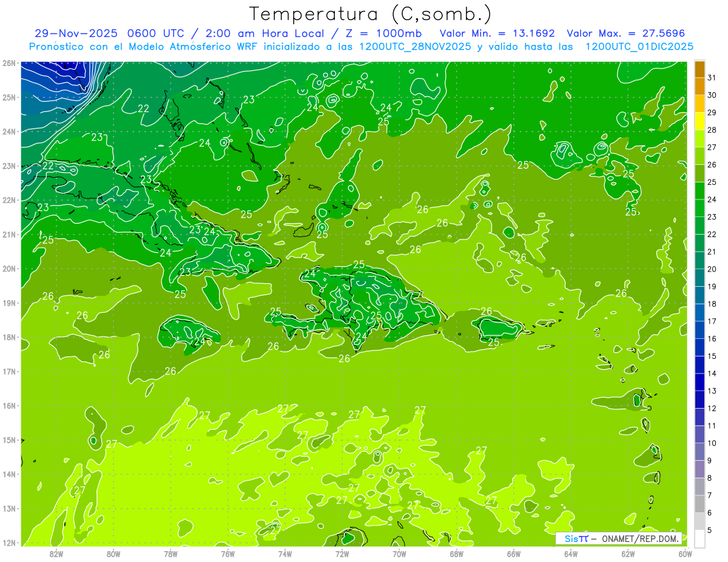Click the colorbar value '31'
The width and height of the screenshot is (728, 562).
[712, 78]
